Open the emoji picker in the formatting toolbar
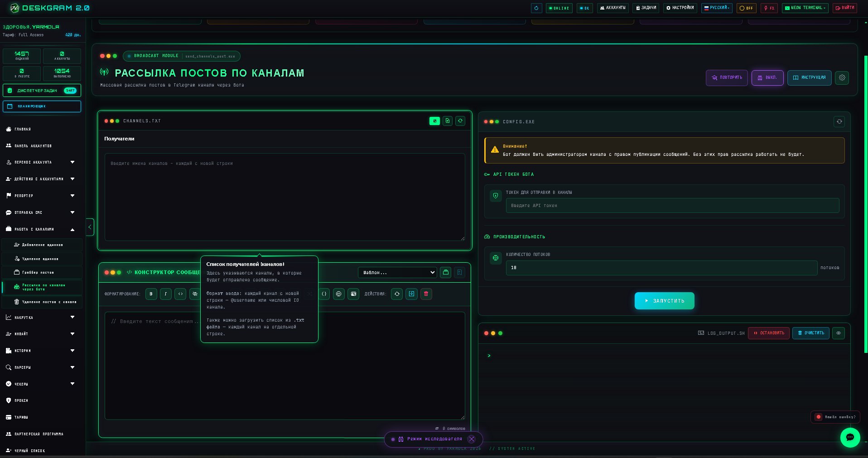The width and height of the screenshot is (868, 458). pyautogui.click(x=339, y=294)
